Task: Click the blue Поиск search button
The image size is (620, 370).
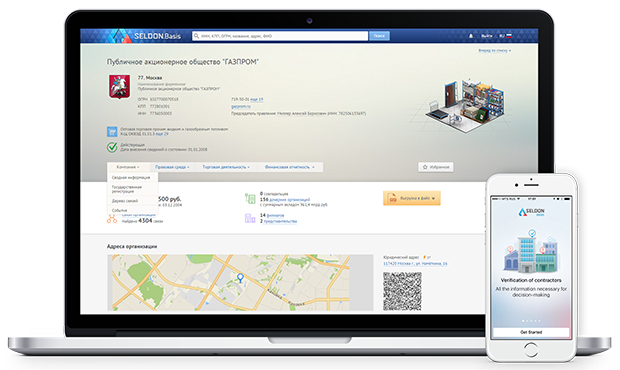Action: [379, 36]
